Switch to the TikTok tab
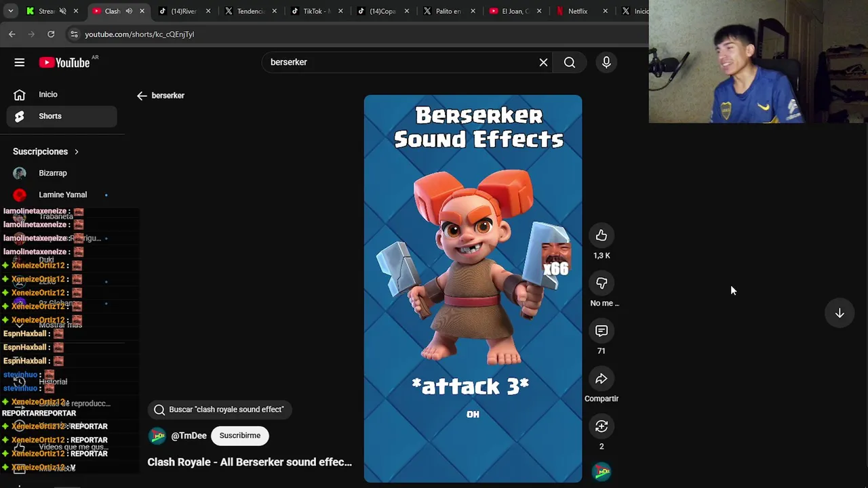Screen dimensions: 868x488 click(315, 11)
